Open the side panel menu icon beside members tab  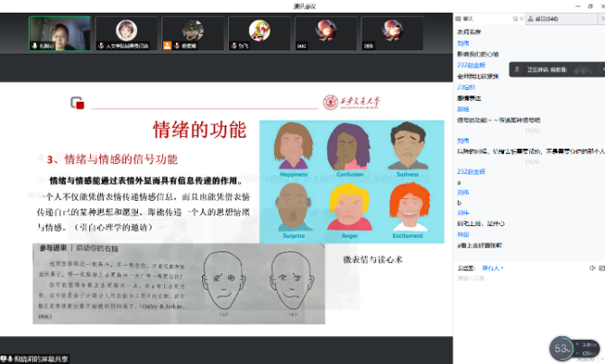pyautogui.click(x=602, y=19)
